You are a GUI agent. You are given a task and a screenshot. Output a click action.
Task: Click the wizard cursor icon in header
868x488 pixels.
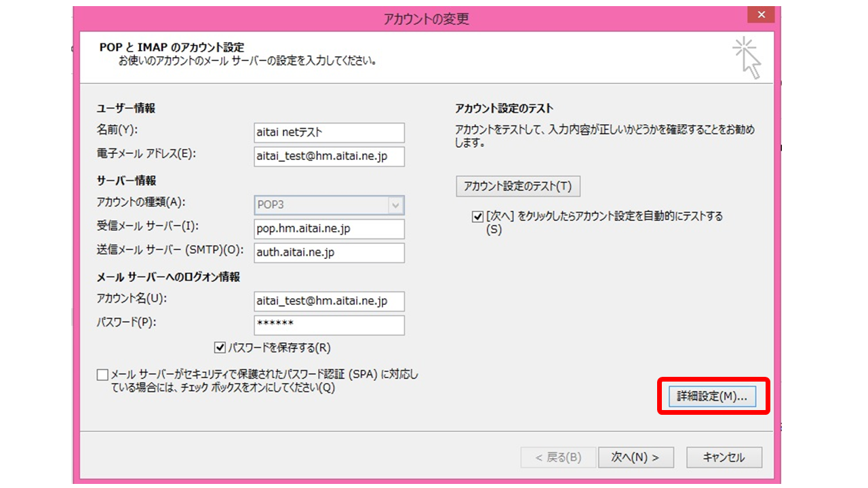click(x=746, y=58)
